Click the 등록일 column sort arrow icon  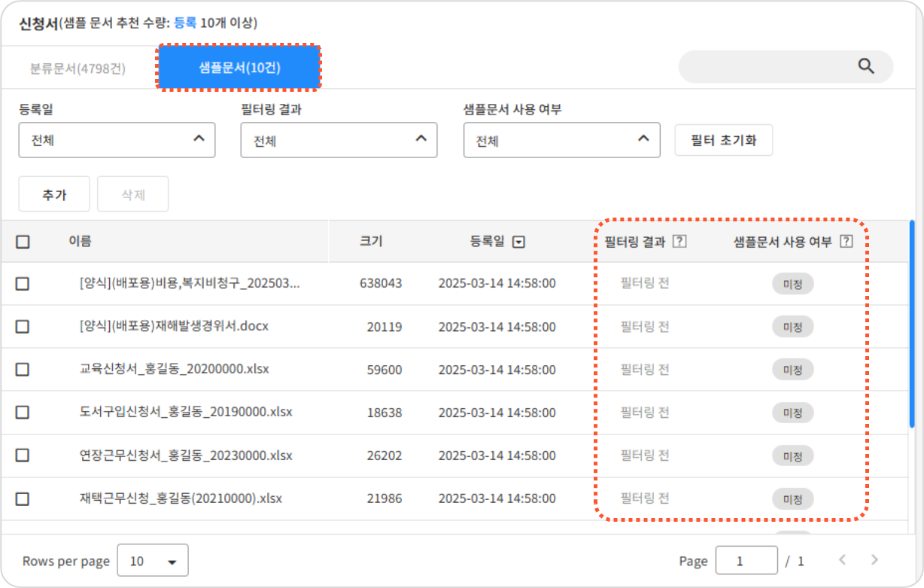pyautogui.click(x=518, y=242)
